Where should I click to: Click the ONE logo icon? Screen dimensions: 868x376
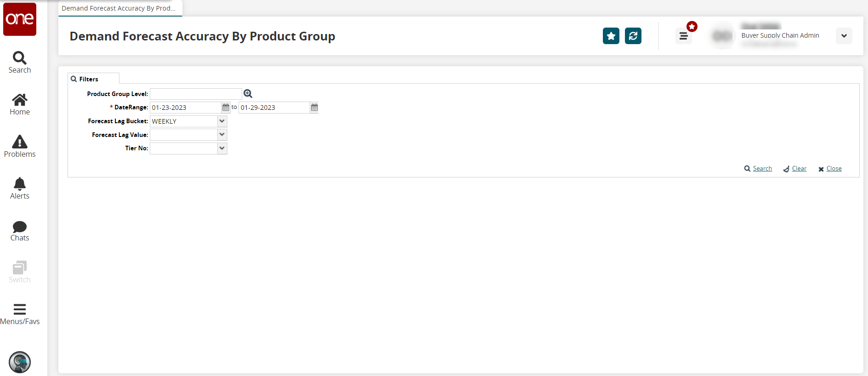pyautogui.click(x=20, y=19)
